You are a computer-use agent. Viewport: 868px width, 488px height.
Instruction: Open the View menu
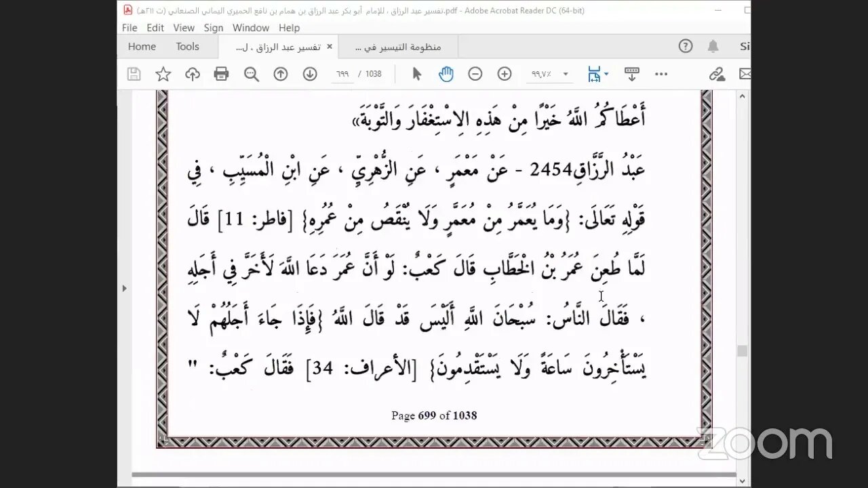184,28
